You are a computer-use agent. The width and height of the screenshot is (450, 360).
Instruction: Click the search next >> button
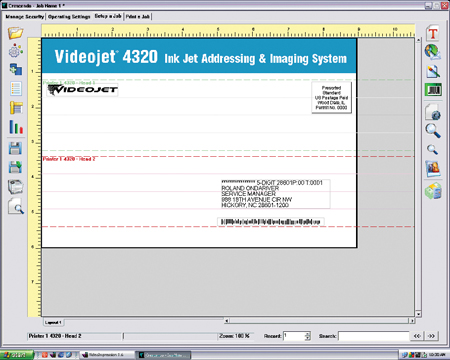click(431, 336)
